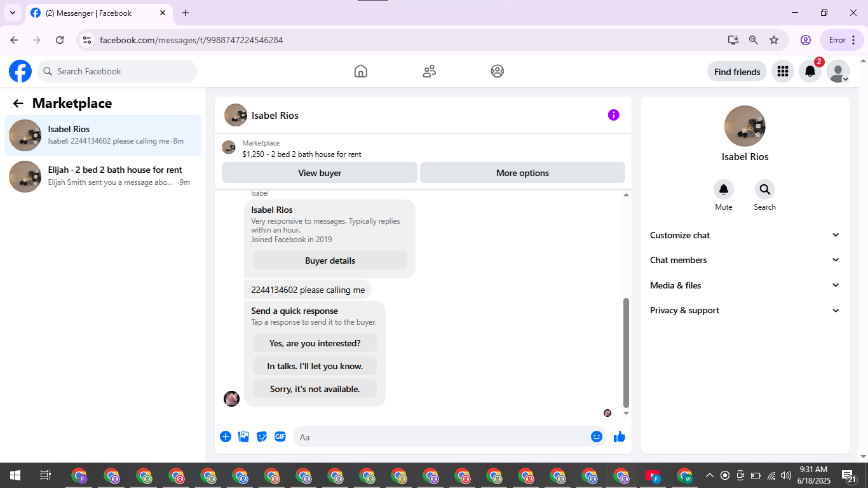Click the "2244134602 please calling me" message
The height and width of the screenshot is (488, 868).
coord(308,290)
